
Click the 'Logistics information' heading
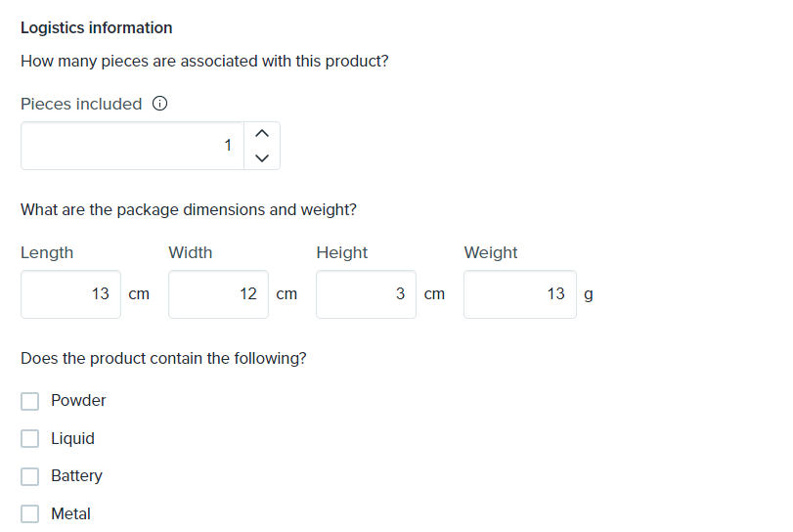pos(96,28)
